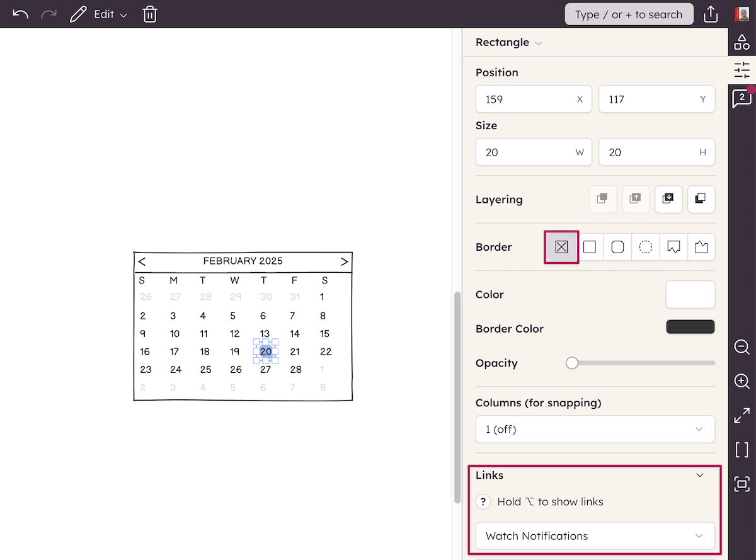The height and width of the screenshot is (560, 756).
Task: Click the Rectangle type selector
Action: 508,43
